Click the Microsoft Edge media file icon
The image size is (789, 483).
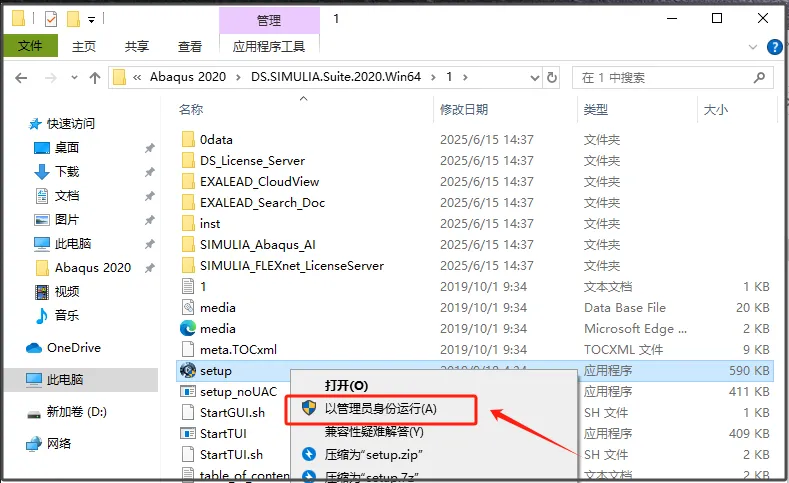point(188,329)
